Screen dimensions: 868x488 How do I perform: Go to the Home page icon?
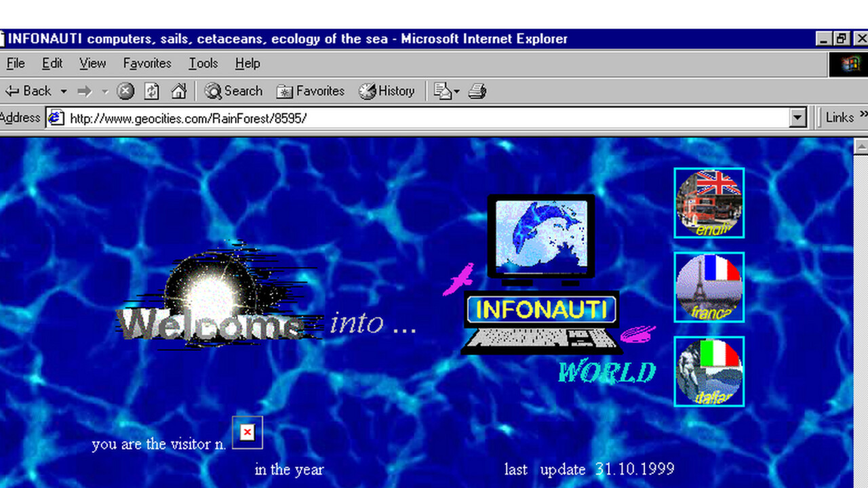pyautogui.click(x=178, y=91)
